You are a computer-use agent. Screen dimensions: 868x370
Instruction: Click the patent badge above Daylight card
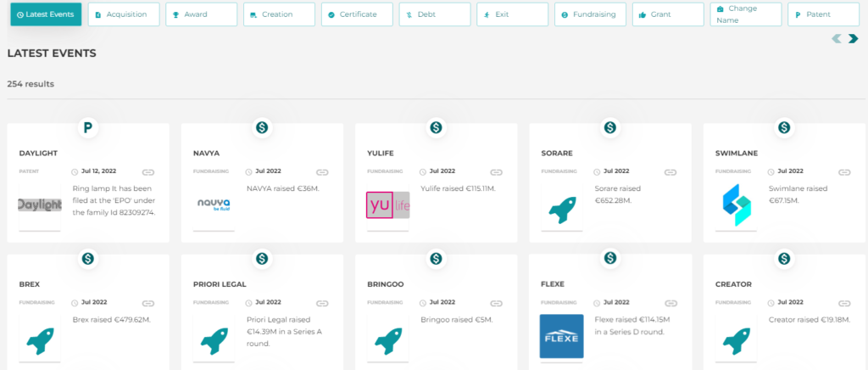click(87, 128)
